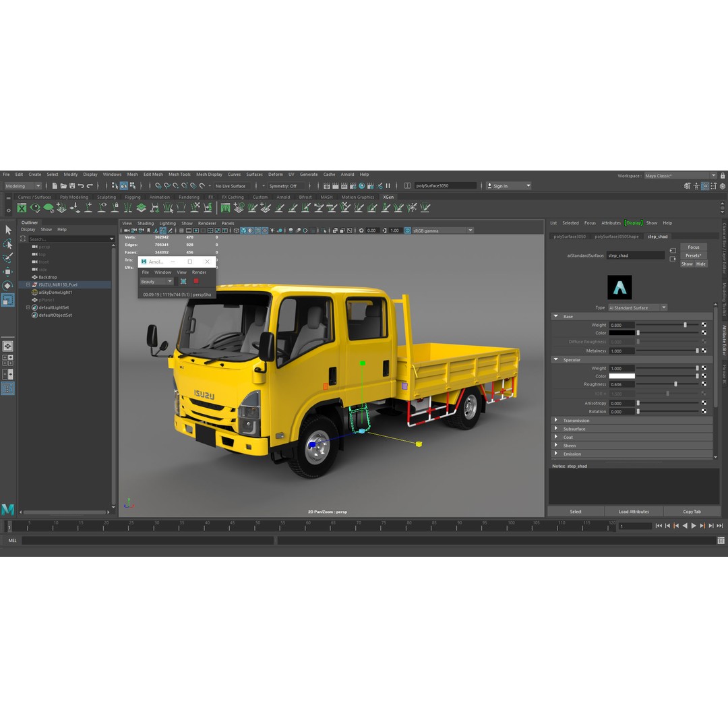Click the pause IPR icon in status line

[x=388, y=186]
